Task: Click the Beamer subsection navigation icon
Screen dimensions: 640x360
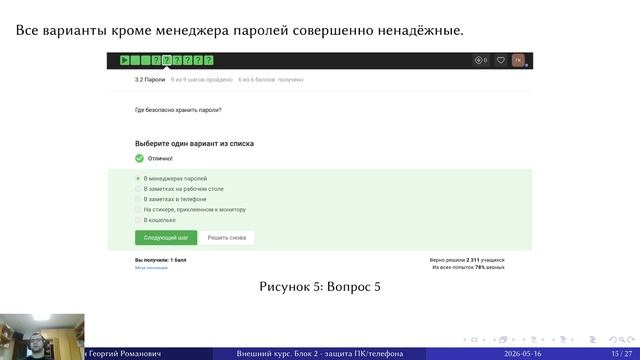Action: click(x=533, y=340)
